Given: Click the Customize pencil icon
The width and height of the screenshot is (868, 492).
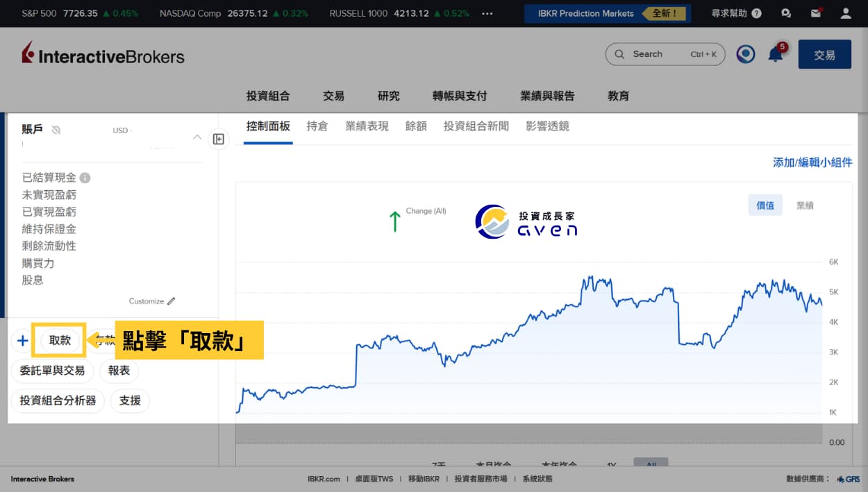Looking at the screenshot, I should 172,301.
